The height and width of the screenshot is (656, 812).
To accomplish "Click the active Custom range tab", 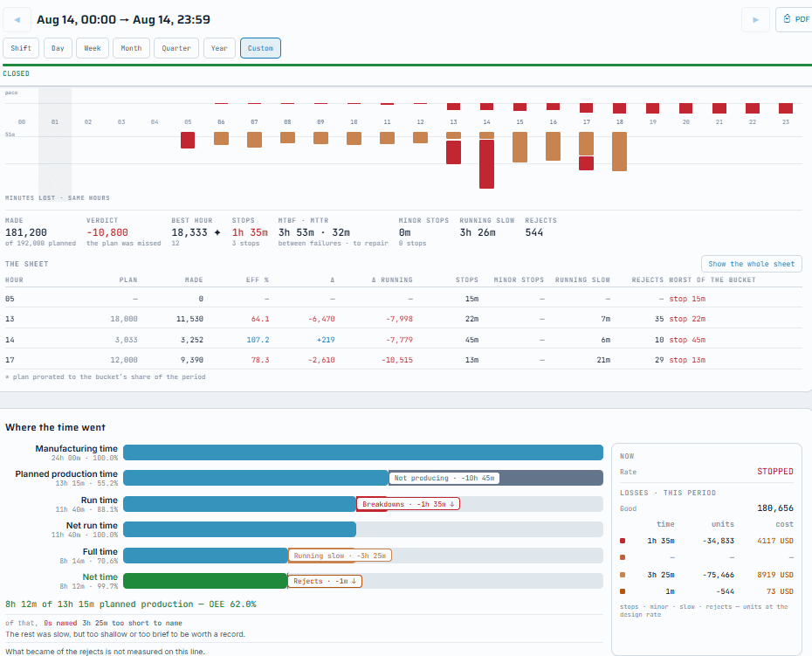I will click(260, 48).
